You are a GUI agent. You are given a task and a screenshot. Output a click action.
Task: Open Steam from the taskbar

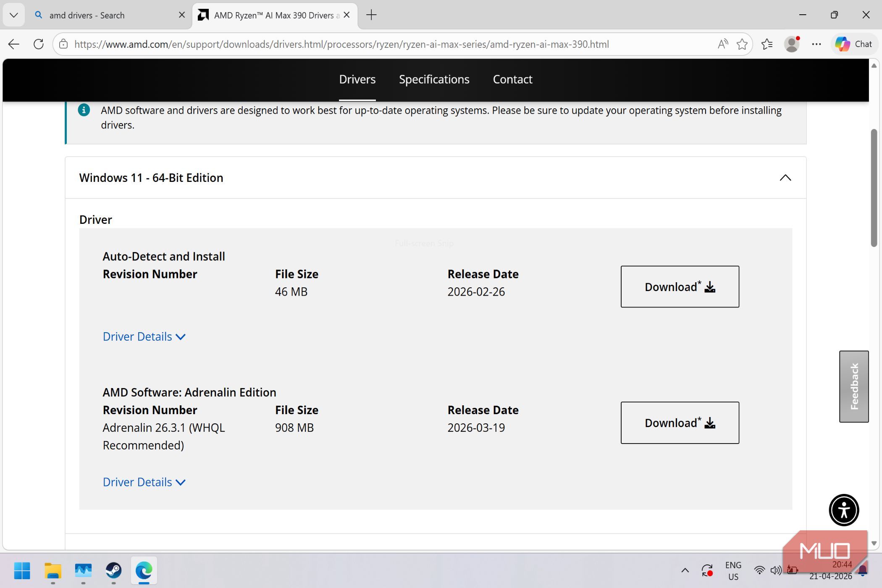click(113, 570)
